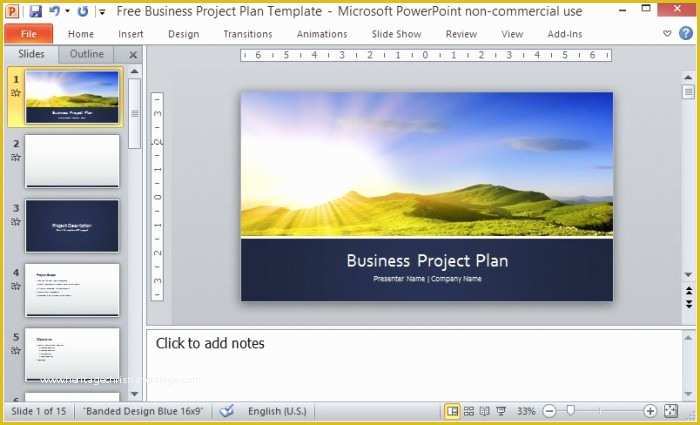Switch to the Home ribbon tab

(81, 34)
